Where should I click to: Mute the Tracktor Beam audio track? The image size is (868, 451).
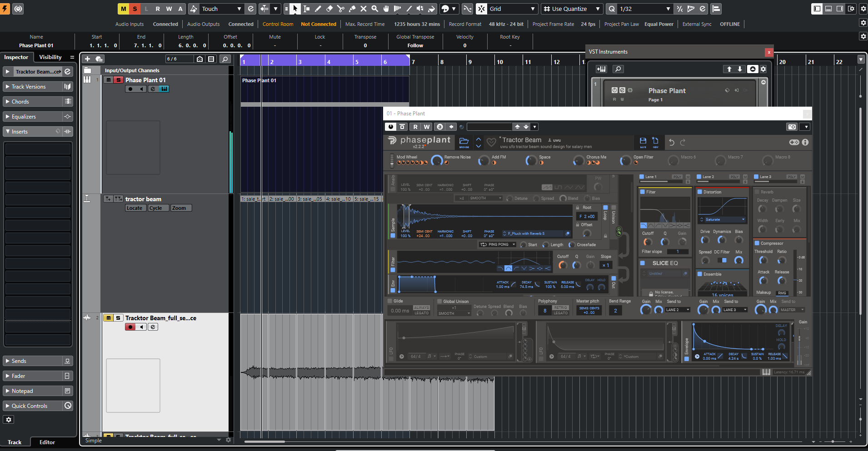[108, 318]
